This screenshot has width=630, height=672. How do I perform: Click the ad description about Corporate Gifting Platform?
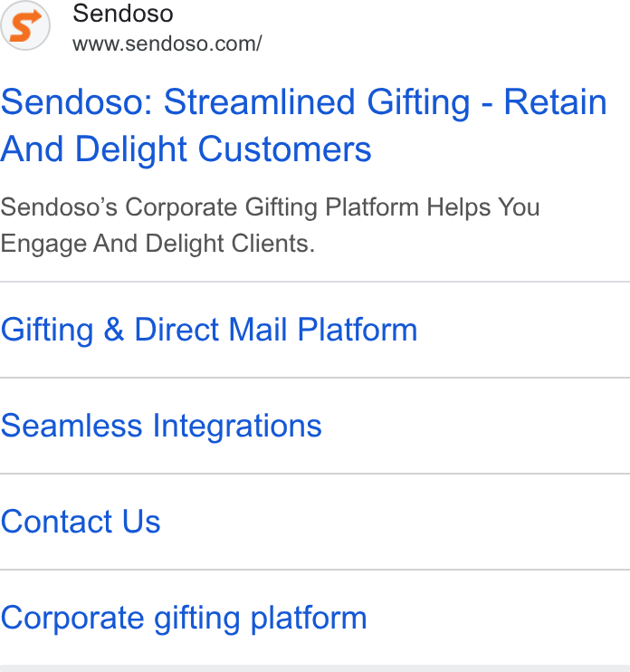[x=270, y=226]
